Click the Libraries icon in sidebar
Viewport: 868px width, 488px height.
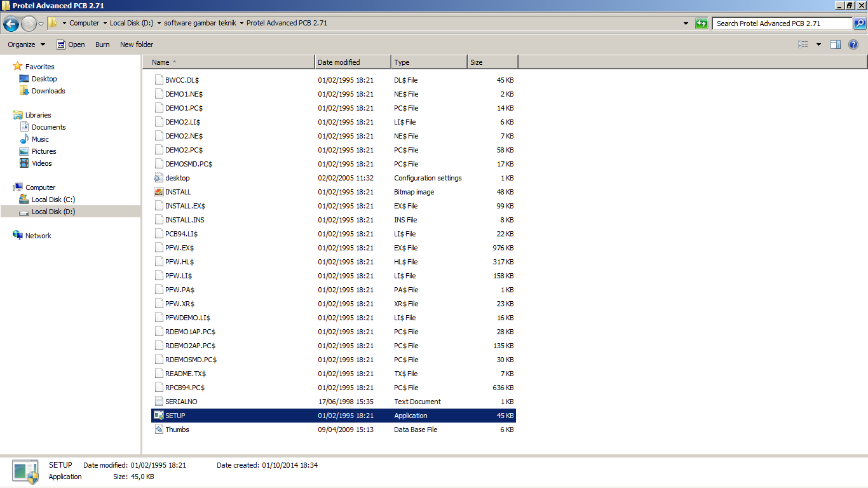click(x=18, y=115)
